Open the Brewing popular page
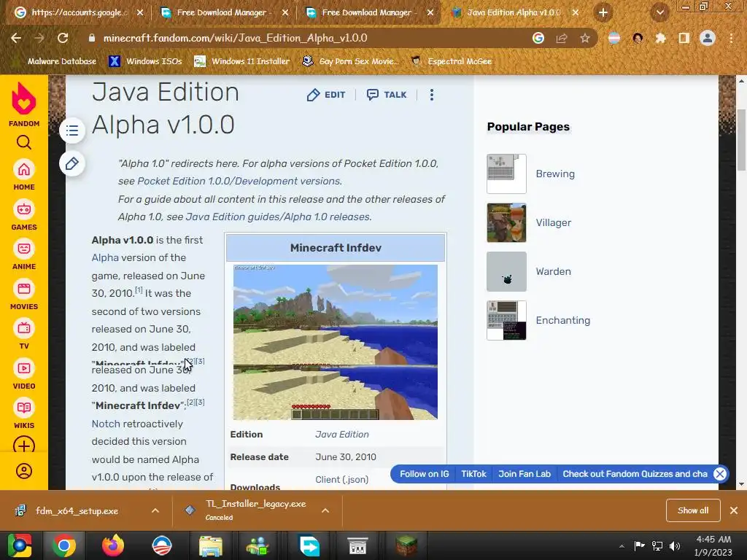This screenshot has height=560, width=747. 555,174
